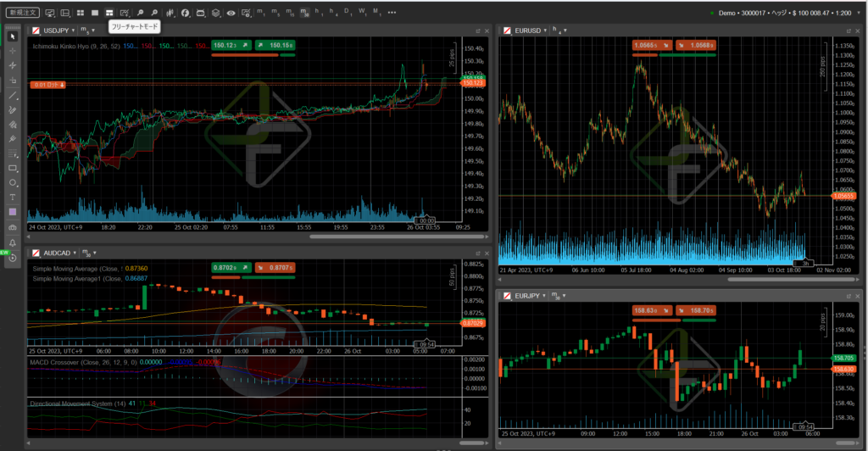This screenshot has height=451, width=868.
Task: Click the zoom in magnifier icon
Action: coord(141,14)
